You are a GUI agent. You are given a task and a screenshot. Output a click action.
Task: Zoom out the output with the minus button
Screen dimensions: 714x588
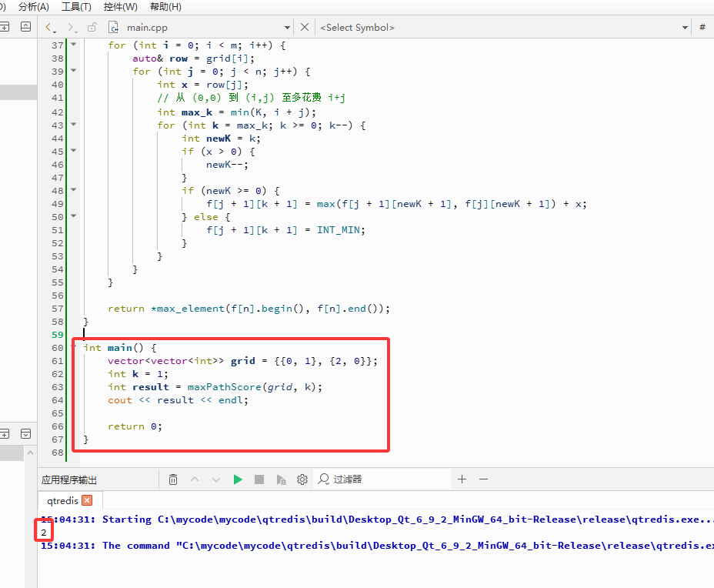click(x=484, y=479)
